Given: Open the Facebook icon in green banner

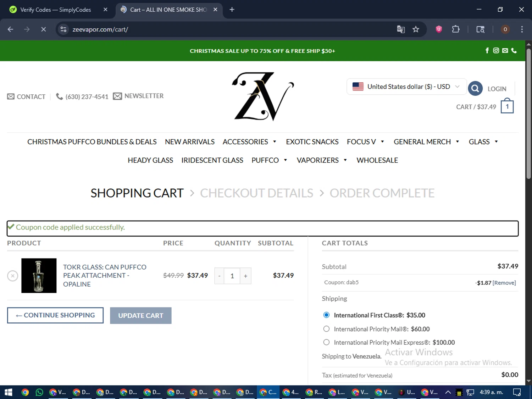Looking at the screenshot, I should click(487, 50).
